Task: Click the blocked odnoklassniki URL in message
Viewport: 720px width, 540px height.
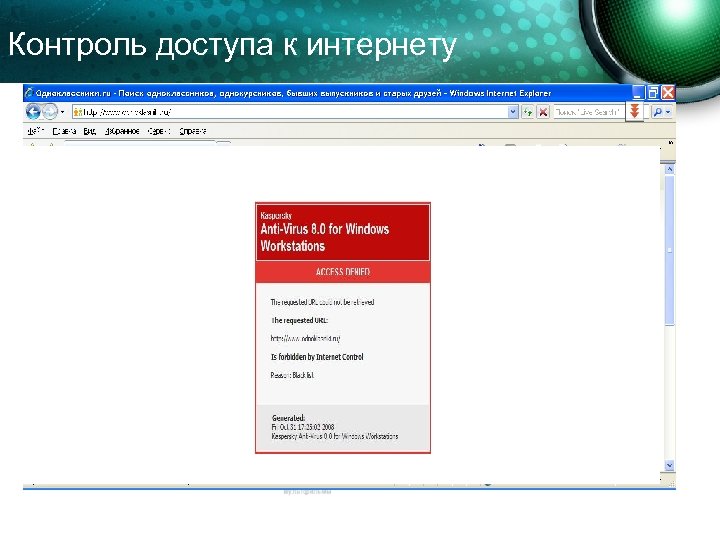Action: (x=305, y=338)
